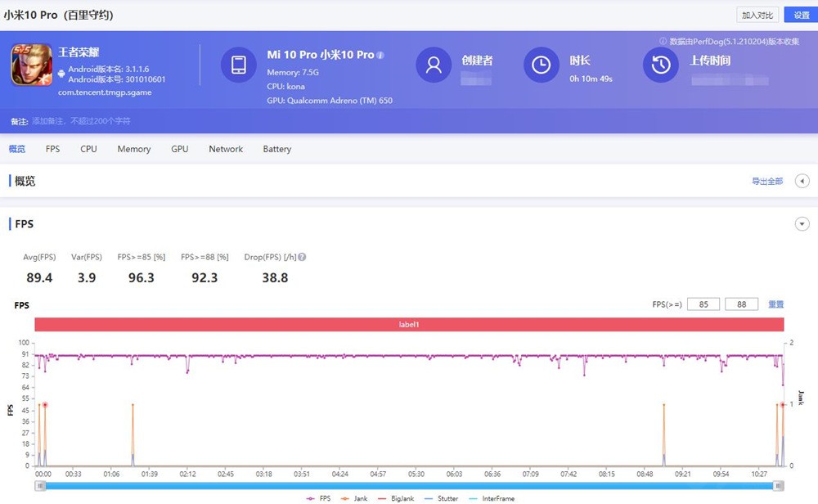
Task: Click the duration value 0h 10m 49s
Action: click(x=591, y=79)
